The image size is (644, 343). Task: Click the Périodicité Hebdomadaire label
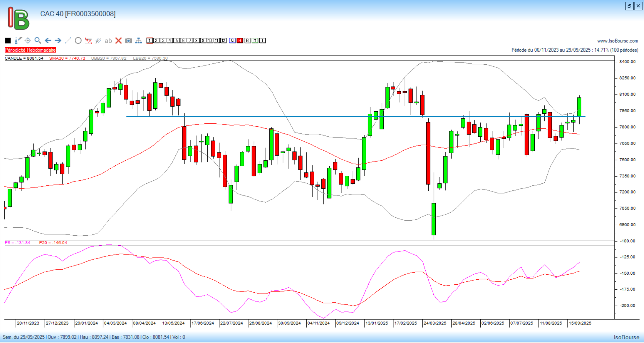coord(31,50)
